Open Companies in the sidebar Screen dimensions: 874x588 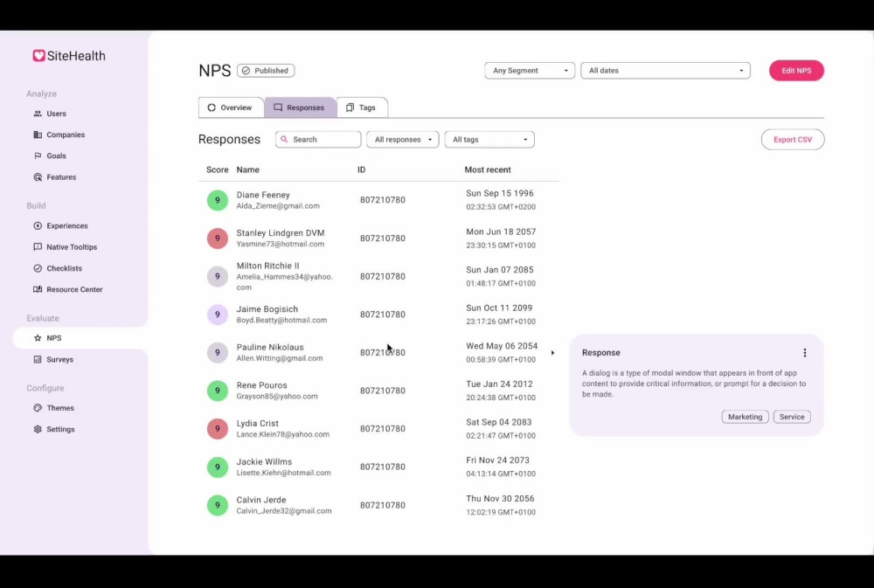pos(59,135)
